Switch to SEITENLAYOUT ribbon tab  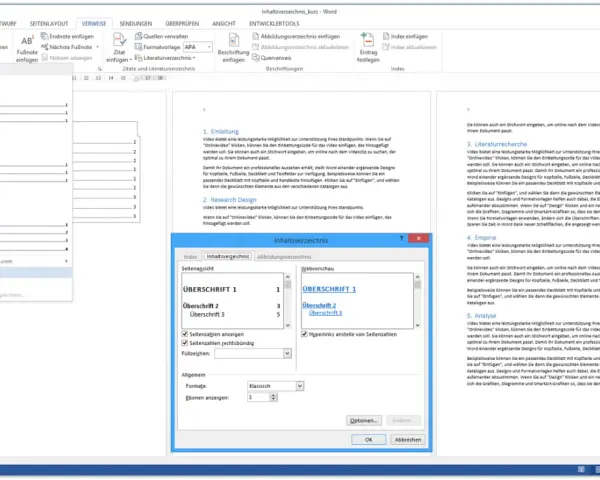pos(49,24)
